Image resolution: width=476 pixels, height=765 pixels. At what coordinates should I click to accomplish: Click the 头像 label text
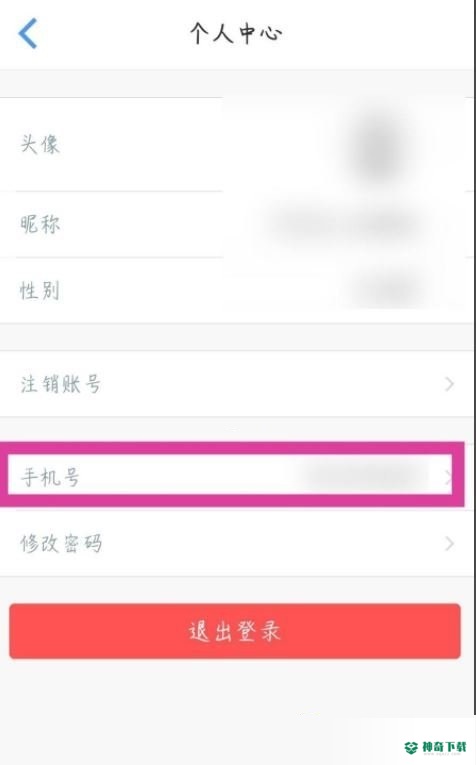coord(40,144)
